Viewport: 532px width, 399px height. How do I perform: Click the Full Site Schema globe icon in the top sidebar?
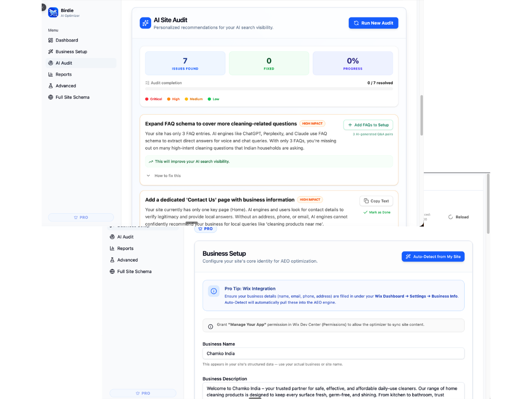(x=51, y=97)
